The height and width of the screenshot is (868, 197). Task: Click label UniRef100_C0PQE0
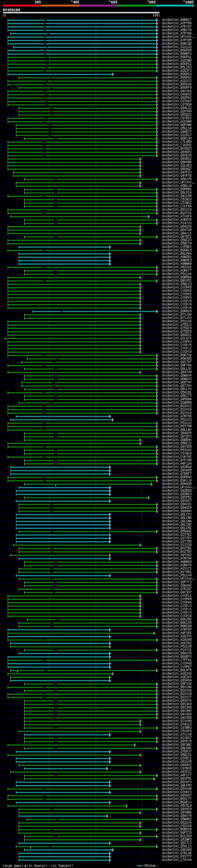point(177,247)
